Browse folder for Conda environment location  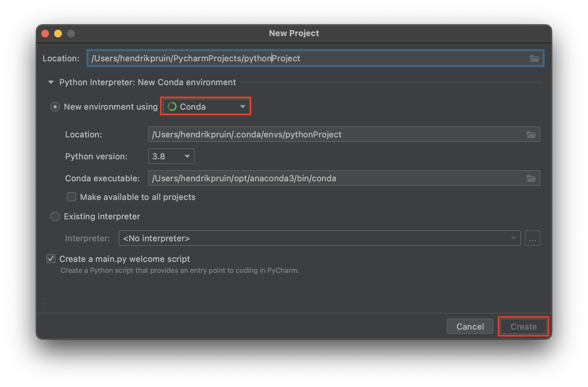tap(531, 134)
